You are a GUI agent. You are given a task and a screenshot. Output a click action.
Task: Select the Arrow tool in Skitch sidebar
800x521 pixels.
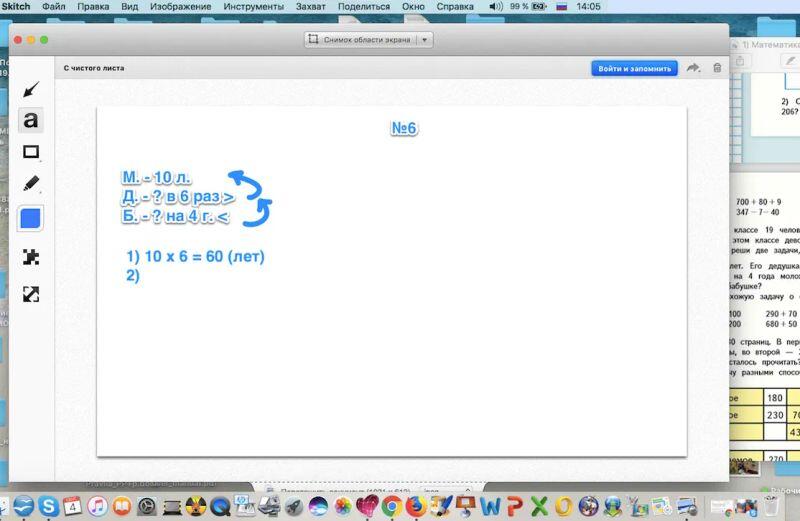(31, 90)
